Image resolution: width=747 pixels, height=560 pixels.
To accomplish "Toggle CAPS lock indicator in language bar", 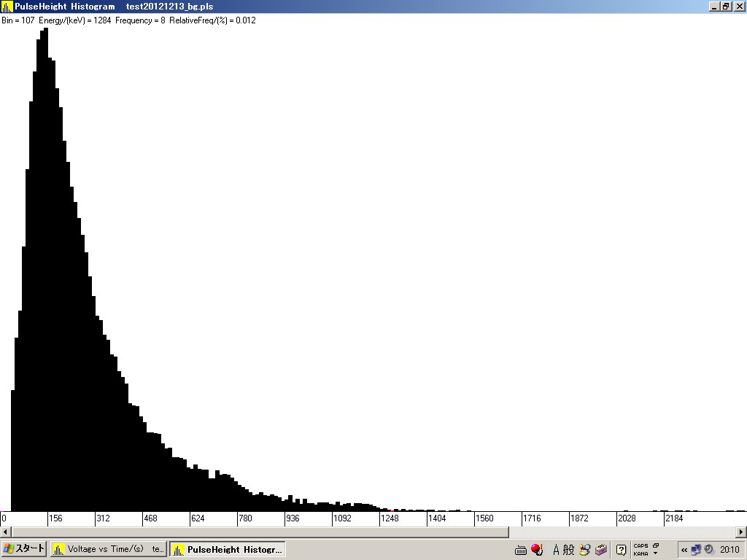I will (640, 546).
